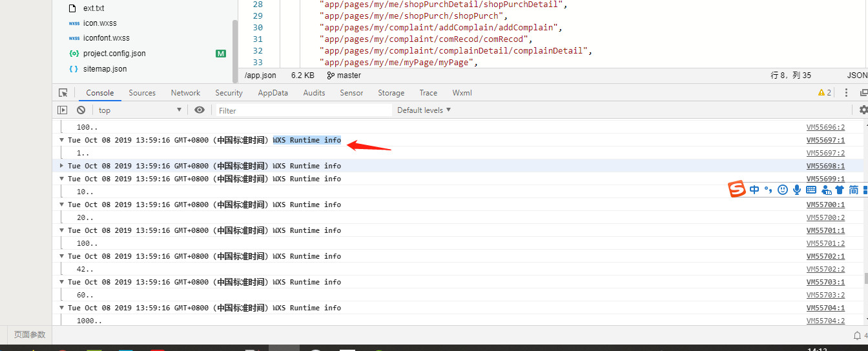Switch to the Console tab
Image resolution: width=868 pixels, height=351 pixels.
click(x=100, y=93)
